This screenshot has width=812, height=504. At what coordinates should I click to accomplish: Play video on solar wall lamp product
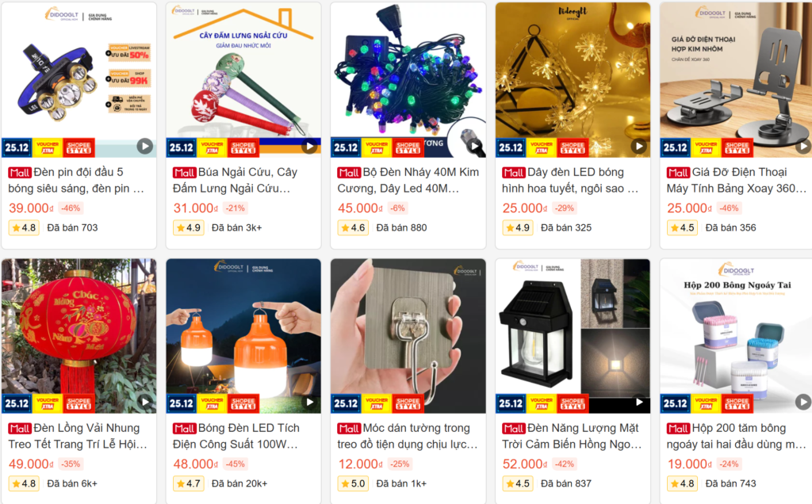coord(639,402)
